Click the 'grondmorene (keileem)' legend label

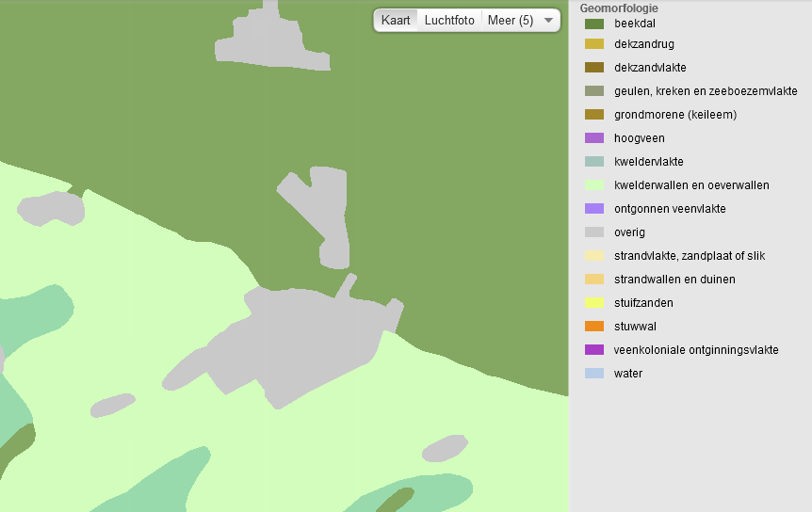[x=674, y=115]
